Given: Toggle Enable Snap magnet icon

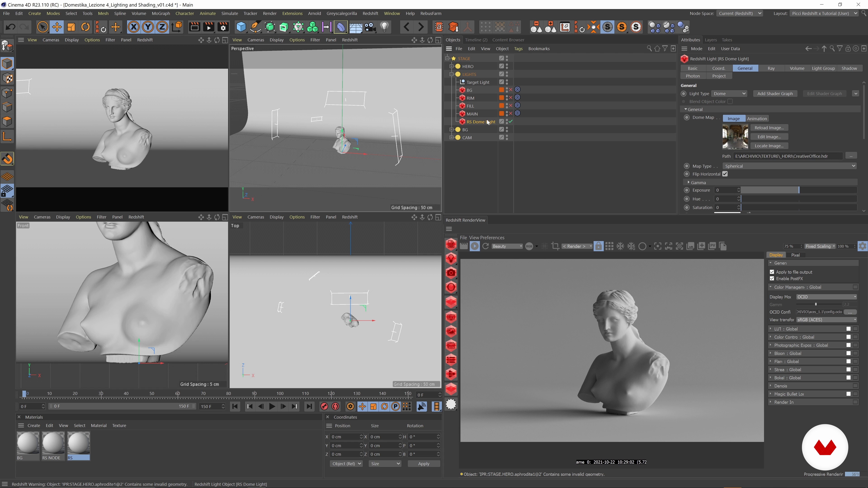Looking at the screenshot, I should click(x=7, y=159).
